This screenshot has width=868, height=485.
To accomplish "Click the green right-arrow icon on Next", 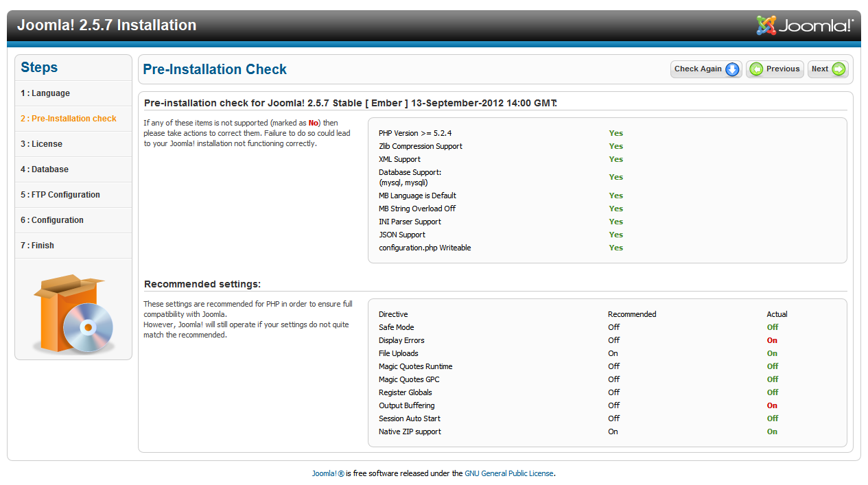I will coord(838,69).
